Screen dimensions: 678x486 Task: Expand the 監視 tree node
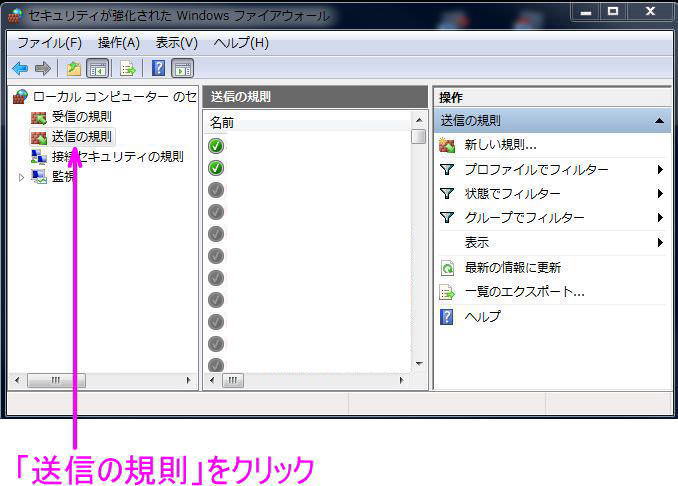21,177
